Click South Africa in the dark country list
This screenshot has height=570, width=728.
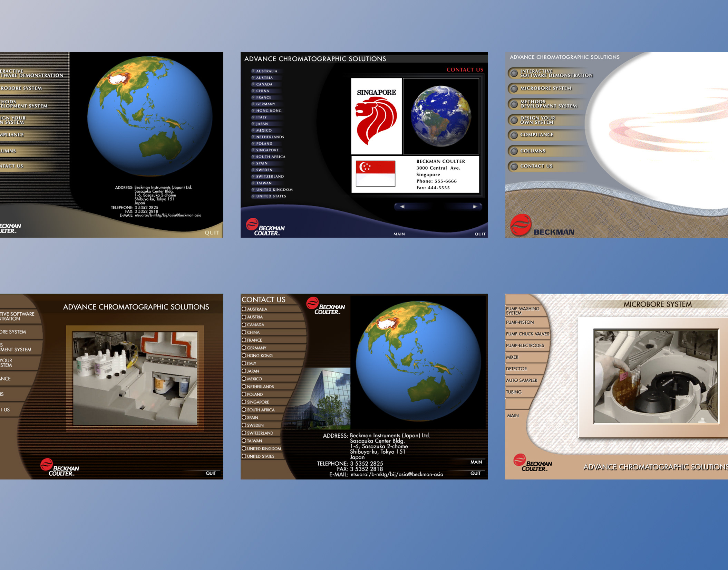(x=271, y=157)
